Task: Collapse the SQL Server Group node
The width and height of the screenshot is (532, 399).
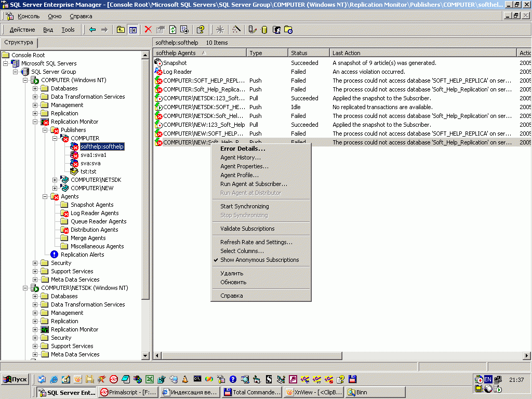Action: [x=15, y=72]
